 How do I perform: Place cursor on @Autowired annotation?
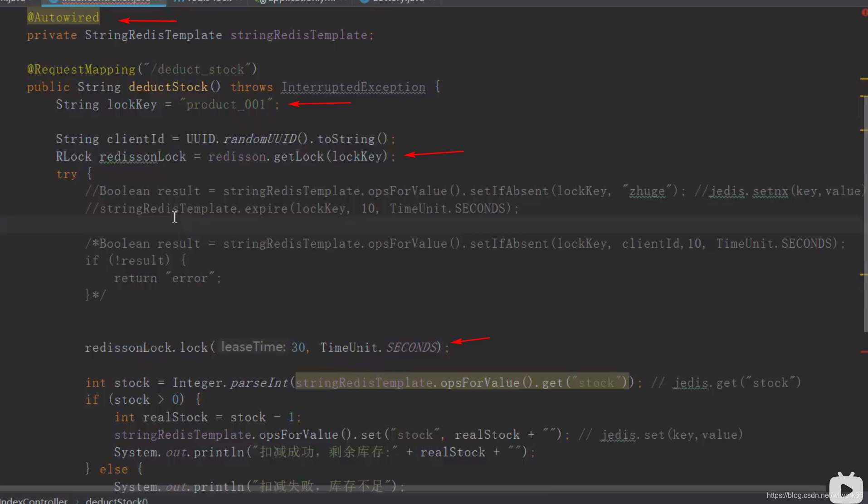63,17
